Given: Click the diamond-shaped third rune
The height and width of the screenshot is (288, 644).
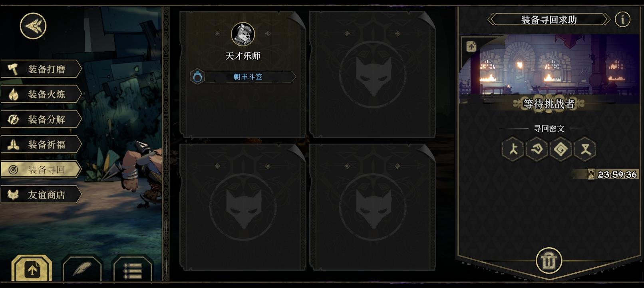Looking at the screenshot, I should [561, 149].
